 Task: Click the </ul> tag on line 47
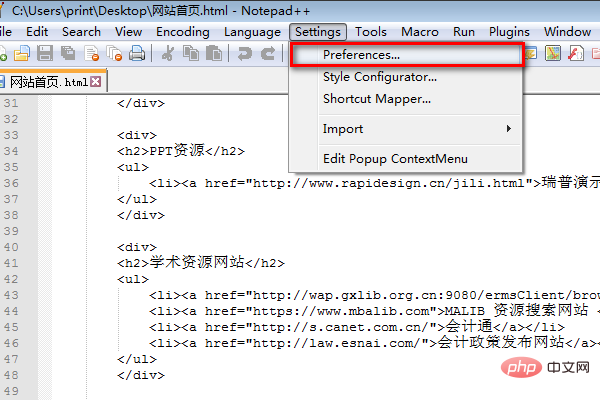pyautogui.click(x=137, y=359)
